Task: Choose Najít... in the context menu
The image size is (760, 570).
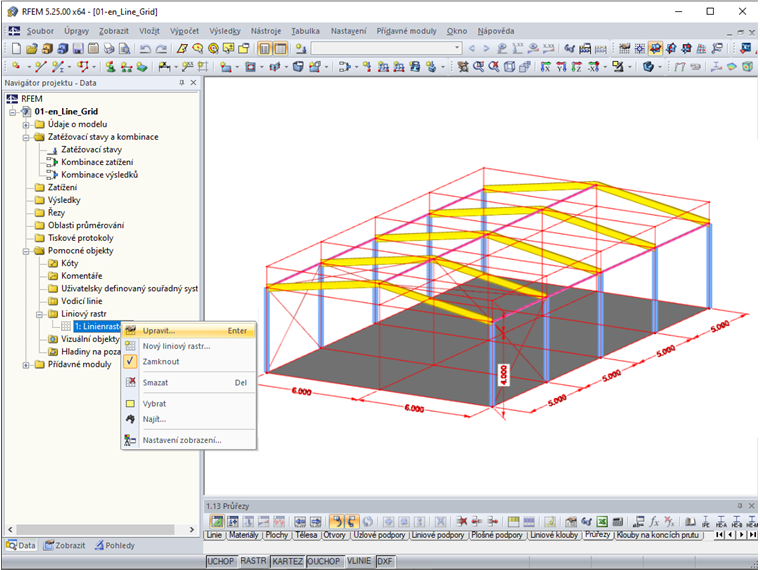Action: [189, 419]
